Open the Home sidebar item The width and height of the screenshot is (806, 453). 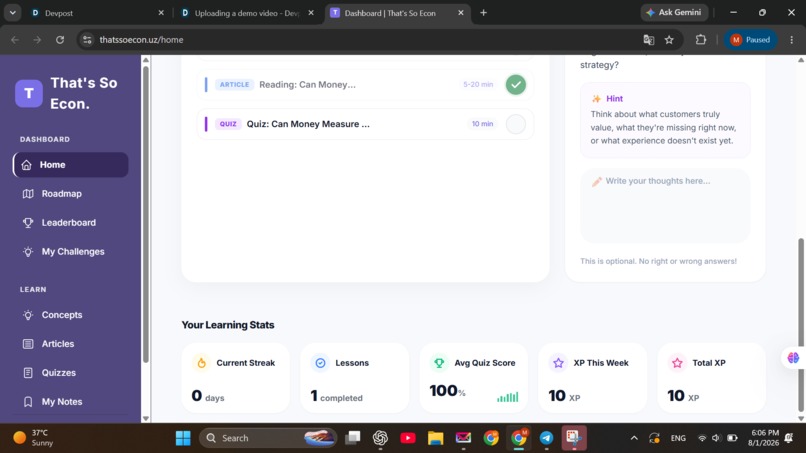[70, 165]
